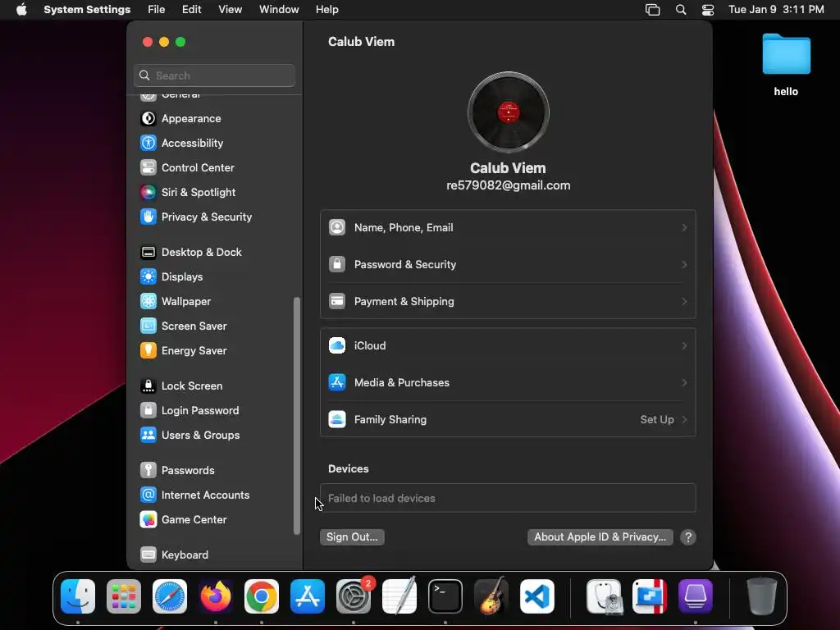
Task: Click the sidebar scrollbar
Action: pos(297,416)
